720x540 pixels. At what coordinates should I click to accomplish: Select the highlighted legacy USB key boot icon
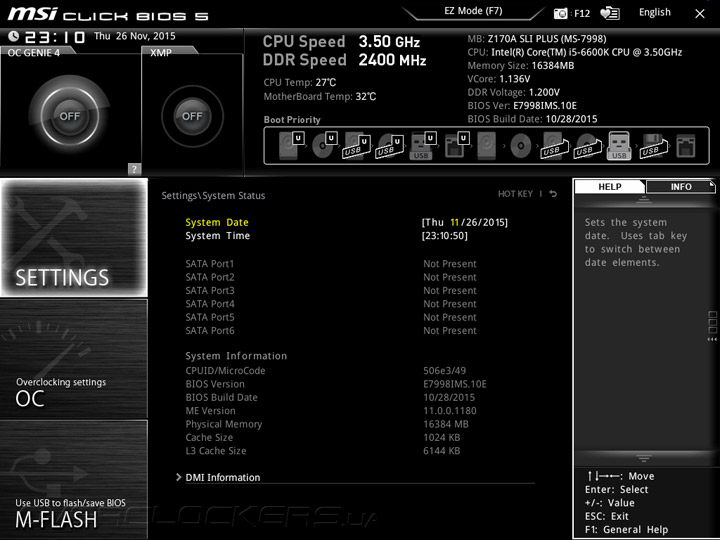click(619, 146)
